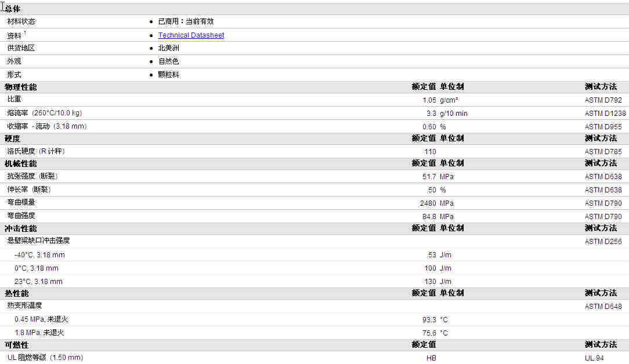Click the ASTM D955 test method
Image resolution: width=629 pixels, height=364 pixels.
point(603,127)
